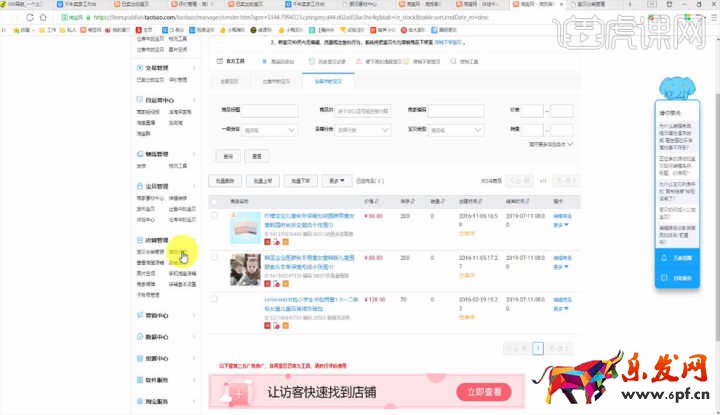Check the second product row checkbox
This screenshot has width=720, height=415.
point(215,257)
